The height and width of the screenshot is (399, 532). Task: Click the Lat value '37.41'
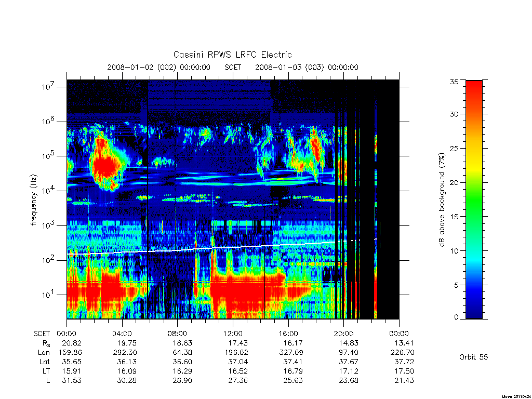[293, 362]
